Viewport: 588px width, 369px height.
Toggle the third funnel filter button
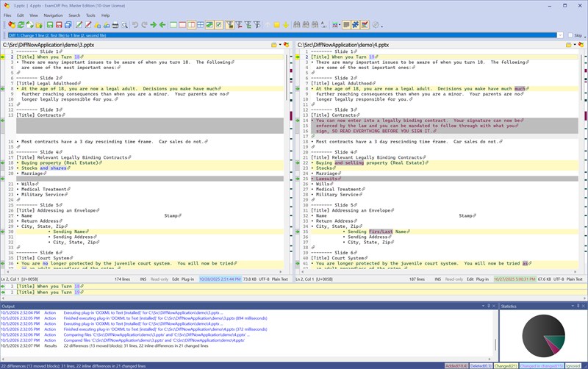coord(248,25)
